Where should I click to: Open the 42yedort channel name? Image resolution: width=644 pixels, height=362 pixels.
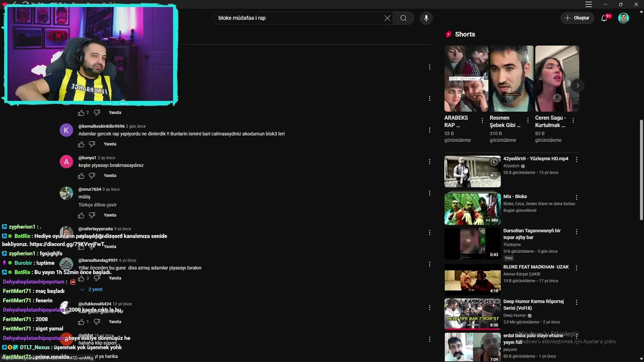tap(511, 166)
